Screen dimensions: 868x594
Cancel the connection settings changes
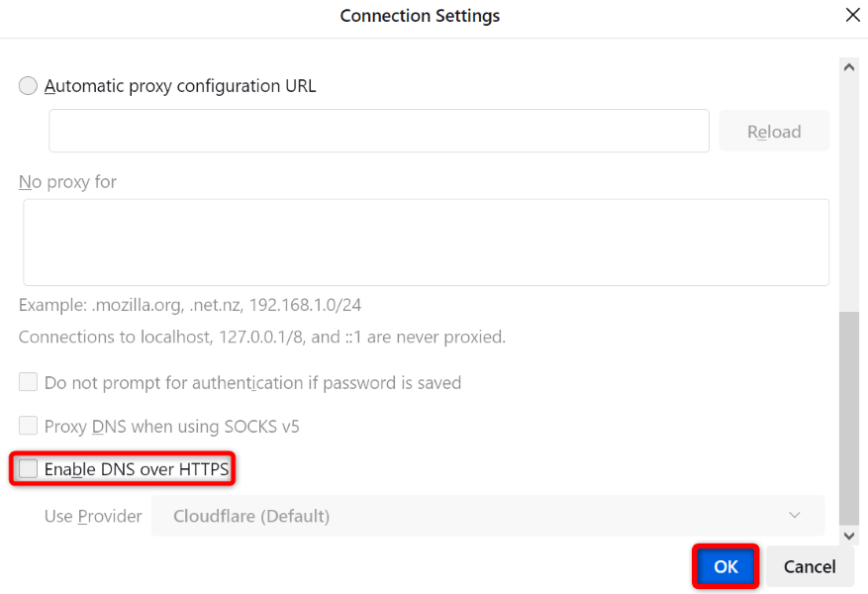tap(810, 566)
